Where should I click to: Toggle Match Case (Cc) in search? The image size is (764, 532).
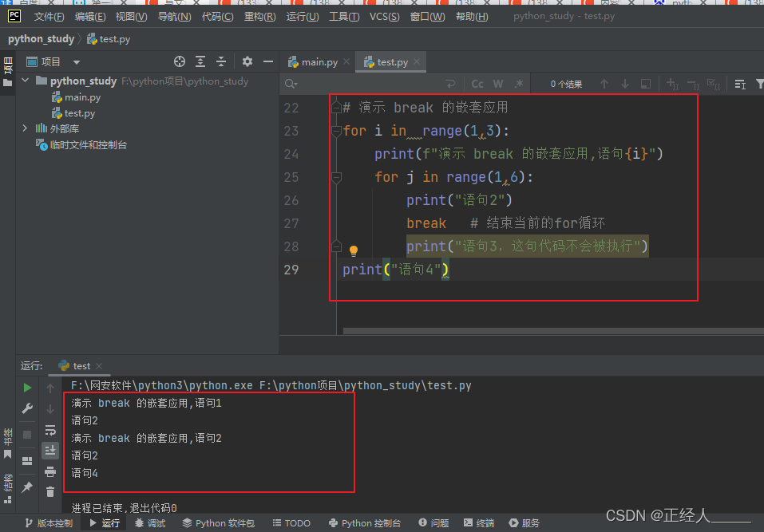(x=477, y=84)
